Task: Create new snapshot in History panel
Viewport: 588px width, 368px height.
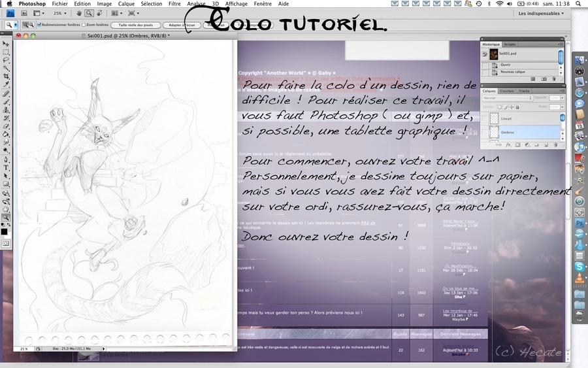Action: (x=544, y=79)
